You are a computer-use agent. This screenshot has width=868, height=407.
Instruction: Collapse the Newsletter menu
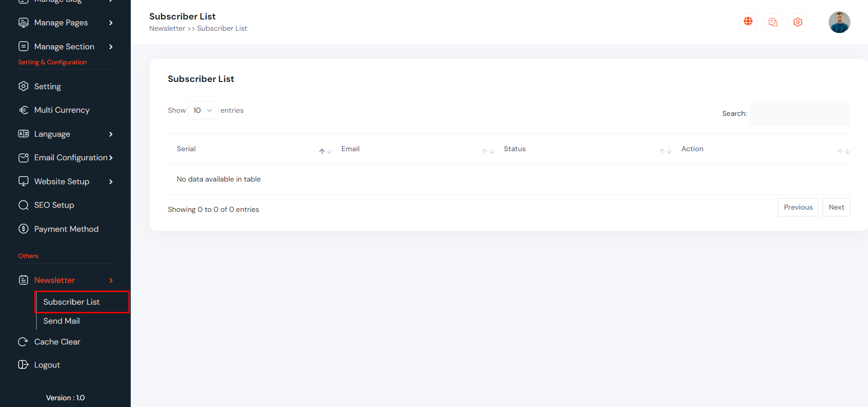point(111,280)
